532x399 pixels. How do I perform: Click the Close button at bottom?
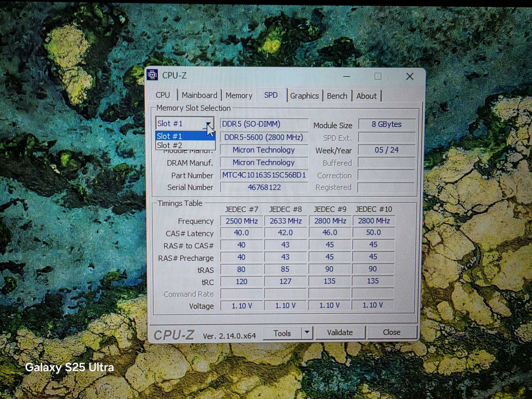pyautogui.click(x=392, y=332)
